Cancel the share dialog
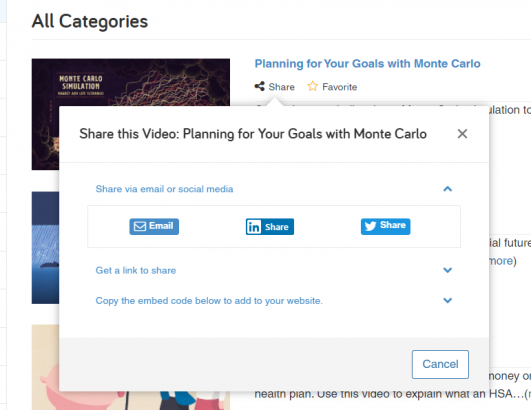Viewport: 531px width, 410px height. (x=440, y=364)
